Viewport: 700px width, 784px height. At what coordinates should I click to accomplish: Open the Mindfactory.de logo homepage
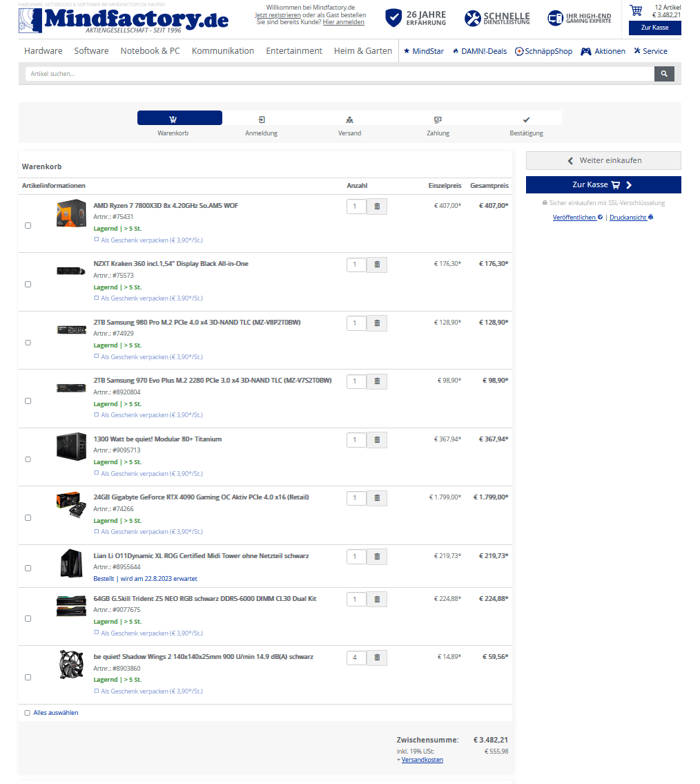tap(124, 21)
